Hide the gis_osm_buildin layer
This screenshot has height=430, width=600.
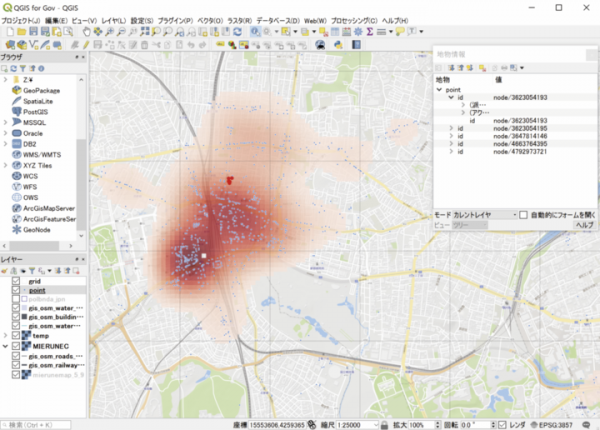click(16, 317)
